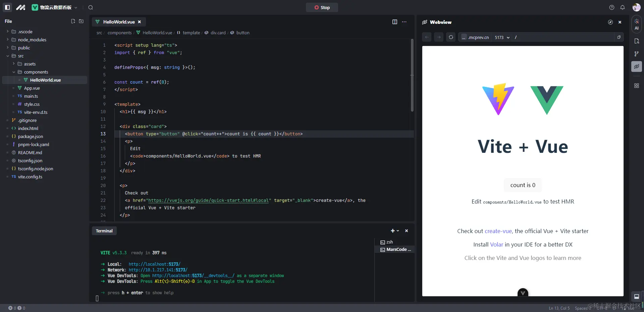Viewport: 644px width, 312px height.
Task: Refresh the Webview page
Action: 451,37
